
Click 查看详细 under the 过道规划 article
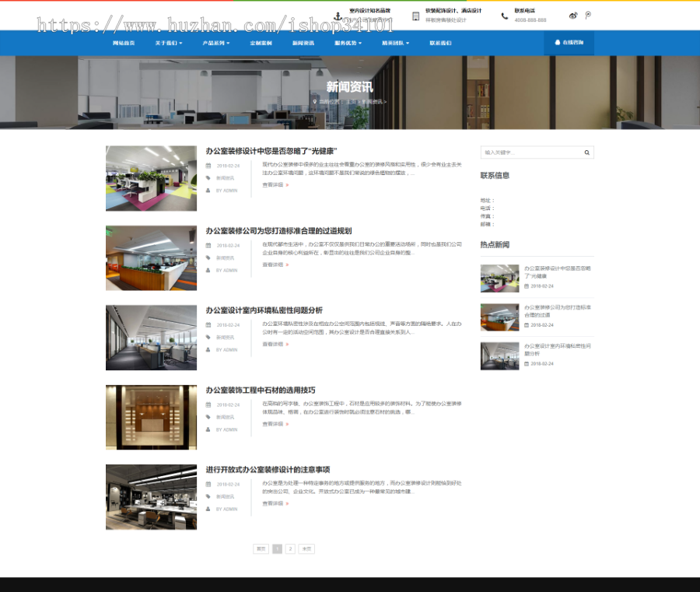pos(275,264)
